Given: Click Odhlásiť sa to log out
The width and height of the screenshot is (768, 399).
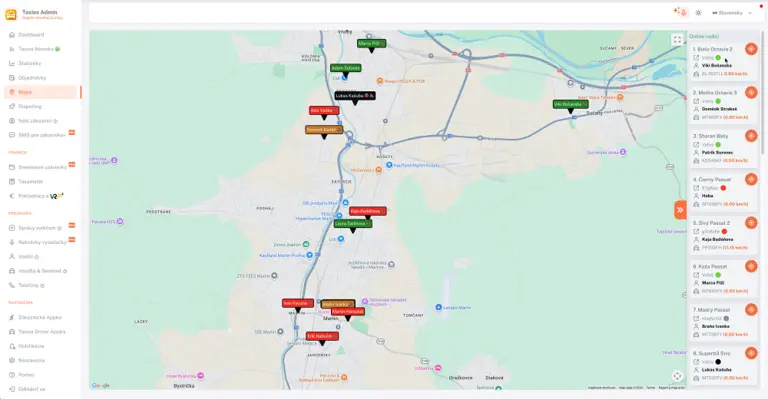Looking at the screenshot, I should 32,389.
